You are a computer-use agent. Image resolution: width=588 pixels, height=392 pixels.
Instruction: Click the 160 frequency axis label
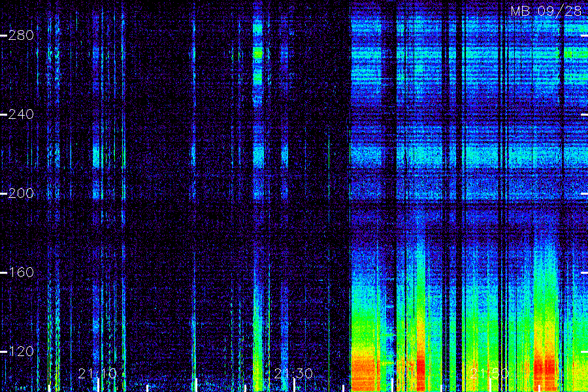tap(21, 272)
